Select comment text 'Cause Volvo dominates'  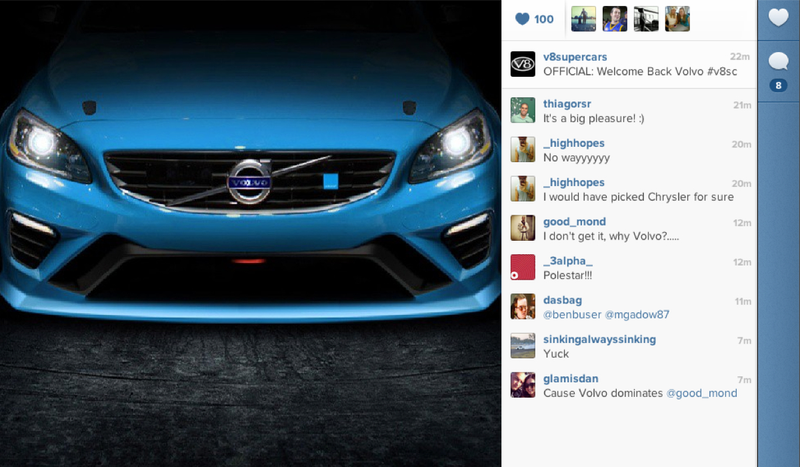[603, 394]
